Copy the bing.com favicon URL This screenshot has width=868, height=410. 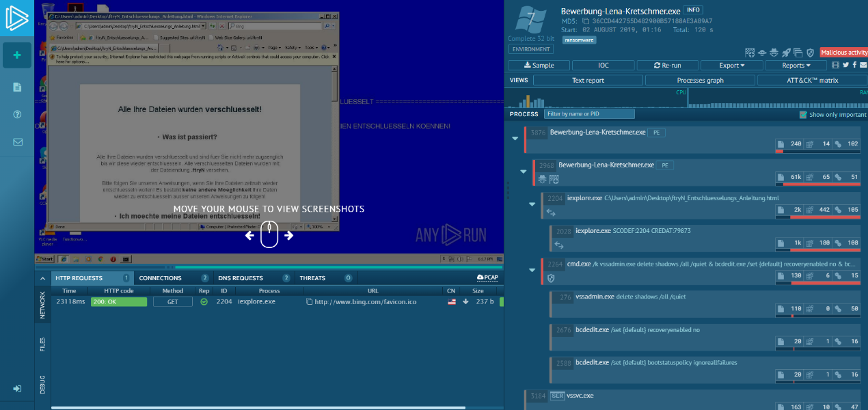coord(309,301)
